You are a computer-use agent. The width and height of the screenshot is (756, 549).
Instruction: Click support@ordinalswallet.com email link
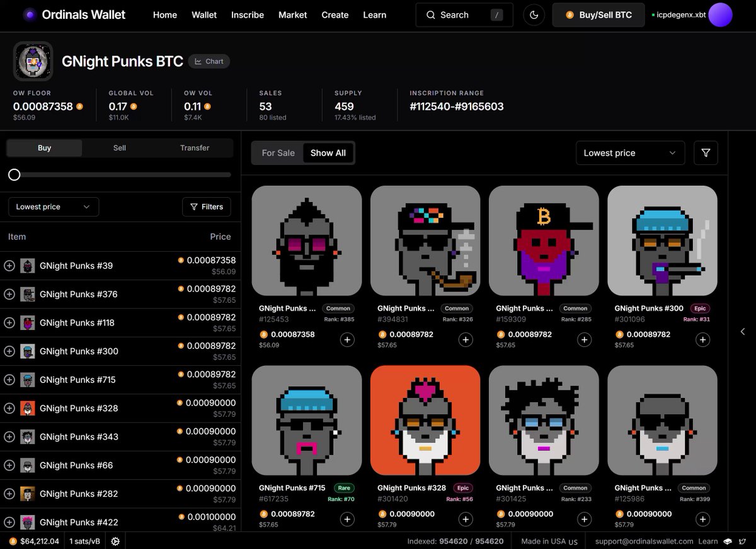coord(644,541)
